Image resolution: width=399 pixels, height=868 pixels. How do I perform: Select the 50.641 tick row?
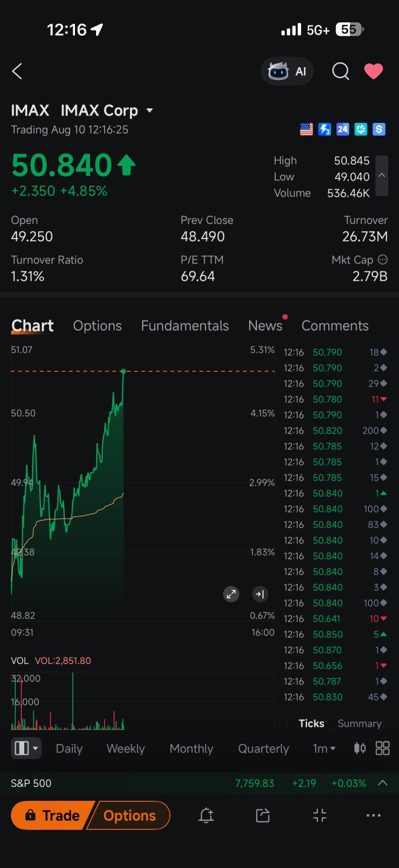[335, 619]
